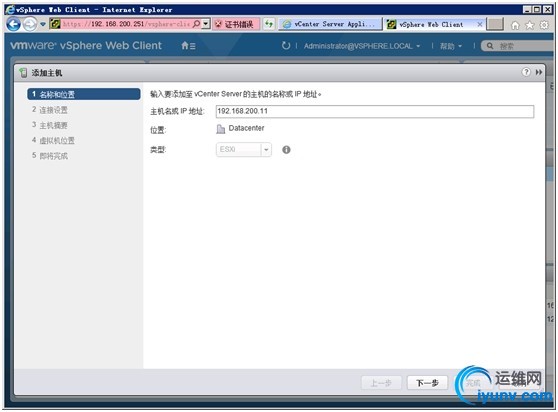Click the green refresh/compatibility icon

pyautogui.click(x=269, y=24)
